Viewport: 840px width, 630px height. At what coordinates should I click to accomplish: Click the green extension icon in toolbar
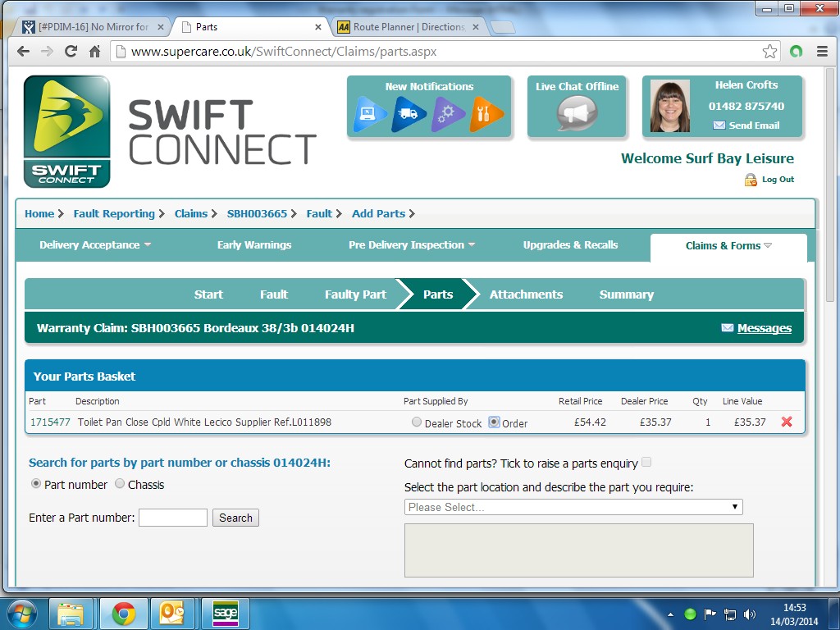point(796,52)
